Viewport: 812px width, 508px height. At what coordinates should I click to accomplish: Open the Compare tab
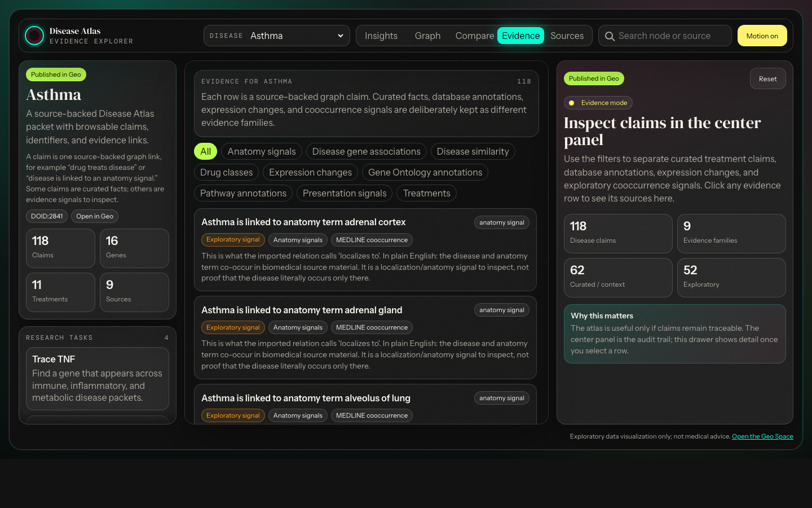474,36
